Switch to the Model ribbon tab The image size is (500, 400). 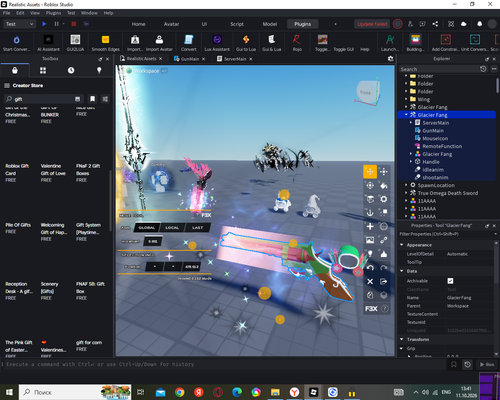pyautogui.click(x=270, y=24)
